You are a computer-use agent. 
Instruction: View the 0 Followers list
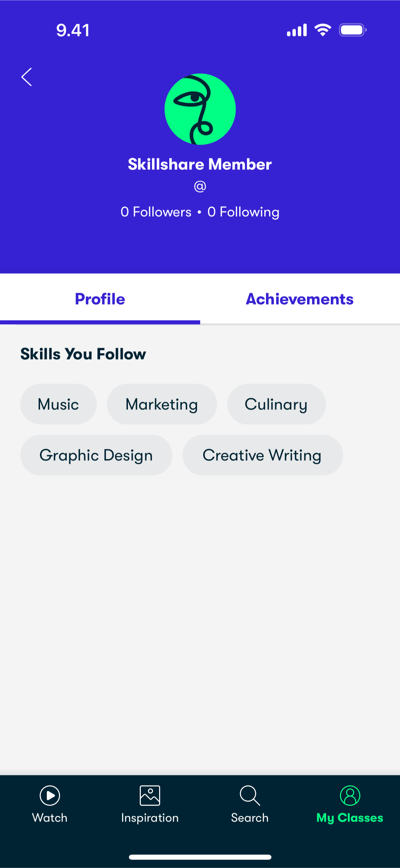[156, 212]
